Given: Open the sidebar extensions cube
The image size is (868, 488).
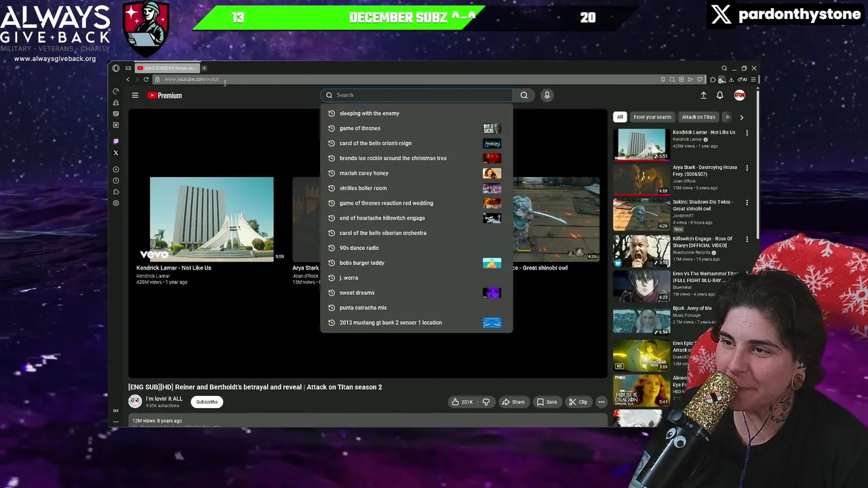Looking at the screenshot, I should click(x=116, y=192).
